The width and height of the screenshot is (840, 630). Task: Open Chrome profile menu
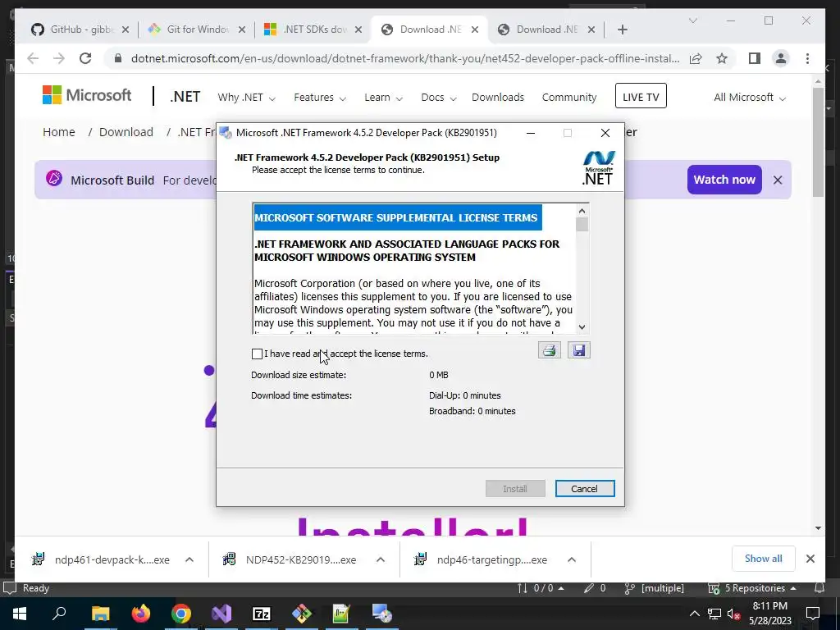click(x=781, y=58)
